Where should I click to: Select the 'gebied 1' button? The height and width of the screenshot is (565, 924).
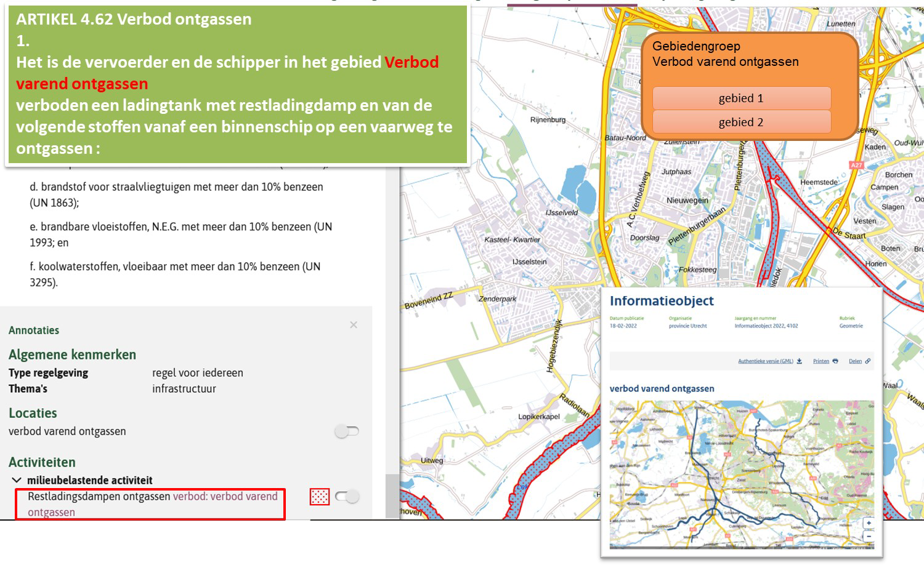(x=742, y=98)
